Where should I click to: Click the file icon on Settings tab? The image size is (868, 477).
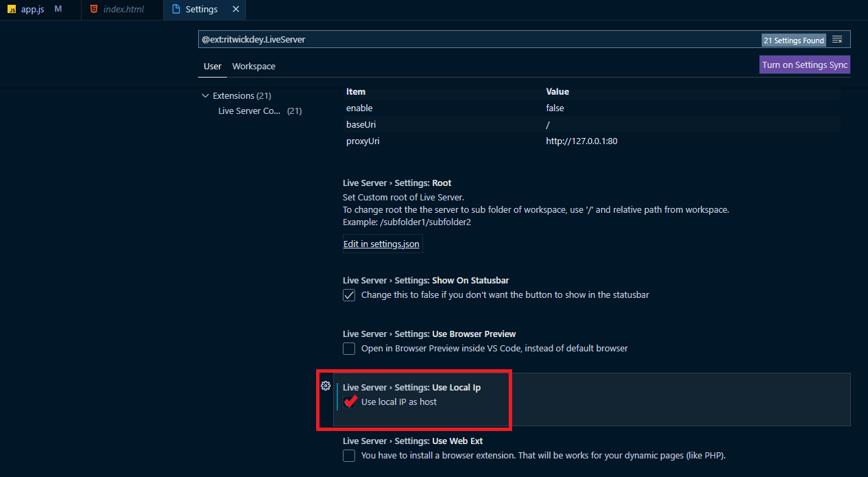point(176,10)
